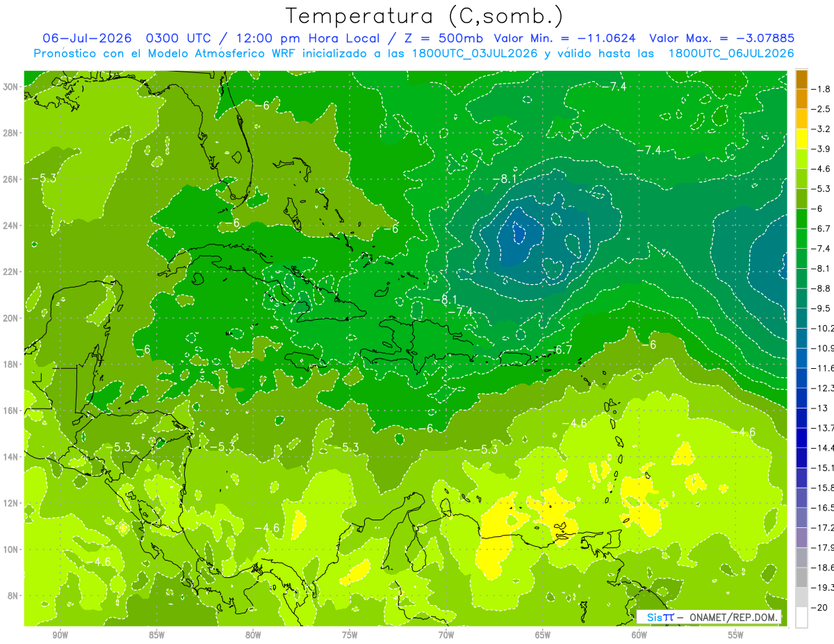Click the "-9.5" colorbar legend value
Screen dimensions: 834x644
pos(821,308)
